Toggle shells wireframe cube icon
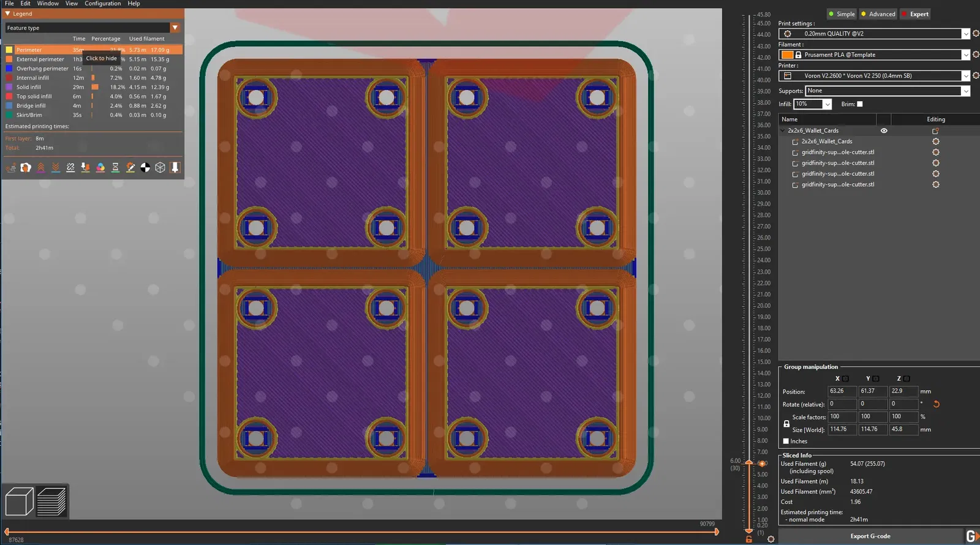Image resolution: width=980 pixels, height=545 pixels. pos(160,168)
